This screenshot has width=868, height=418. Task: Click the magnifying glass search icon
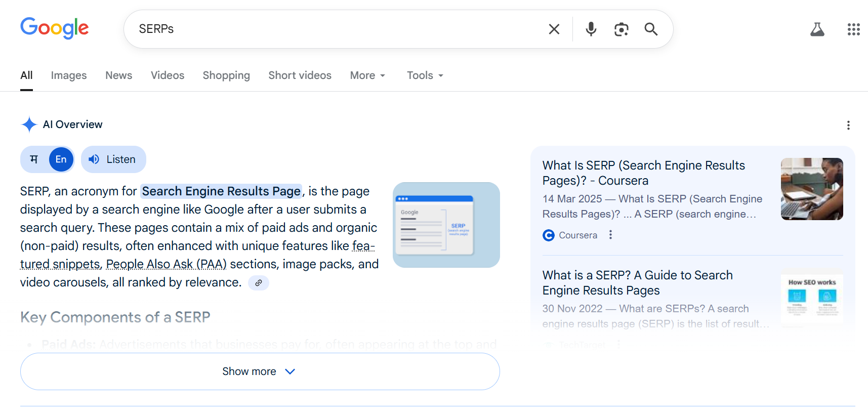pyautogui.click(x=651, y=29)
